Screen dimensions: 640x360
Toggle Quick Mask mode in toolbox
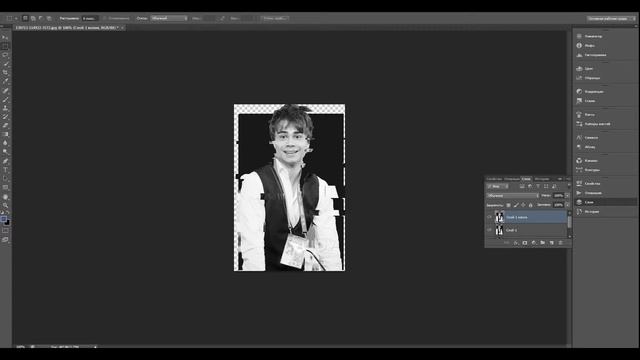tap(5, 231)
